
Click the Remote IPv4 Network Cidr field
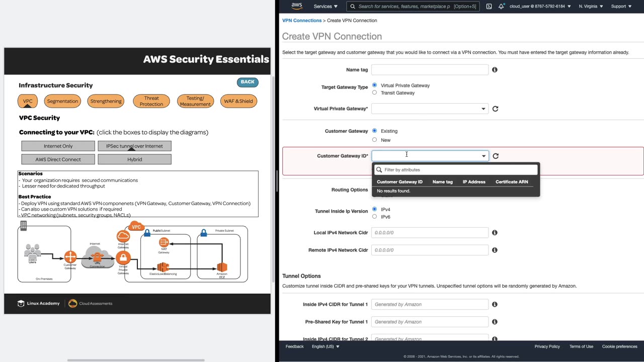(430, 250)
